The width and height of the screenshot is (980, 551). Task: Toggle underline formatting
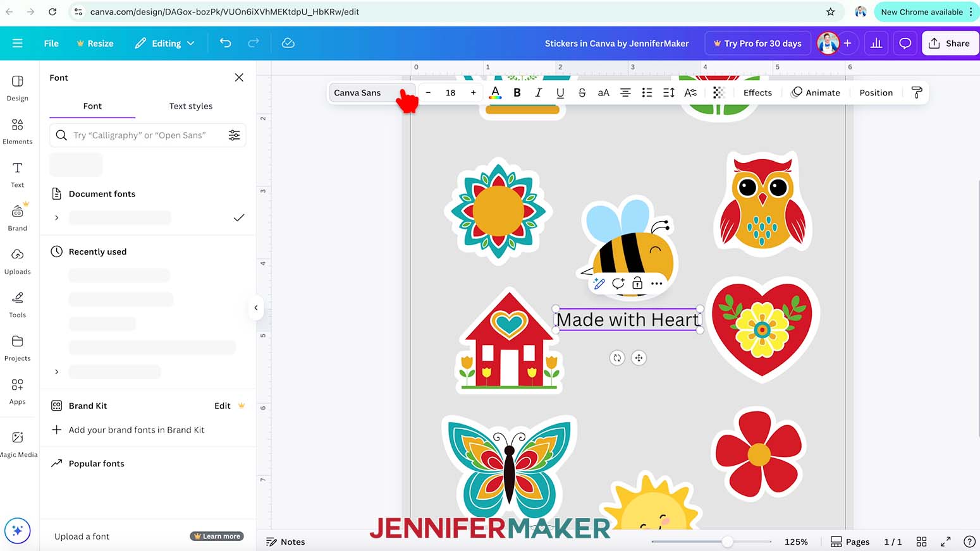click(560, 92)
